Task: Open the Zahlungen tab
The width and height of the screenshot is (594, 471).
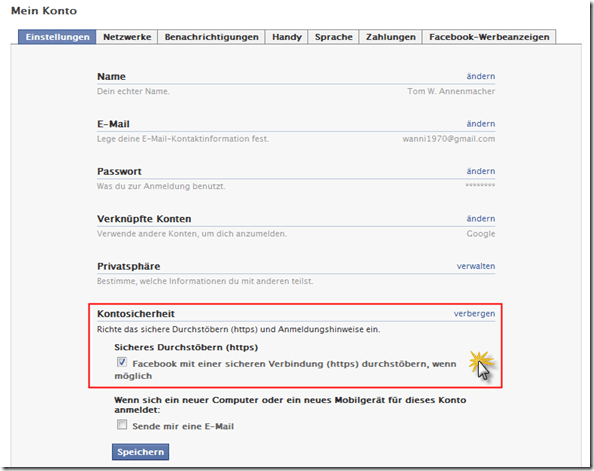Action: [x=391, y=37]
